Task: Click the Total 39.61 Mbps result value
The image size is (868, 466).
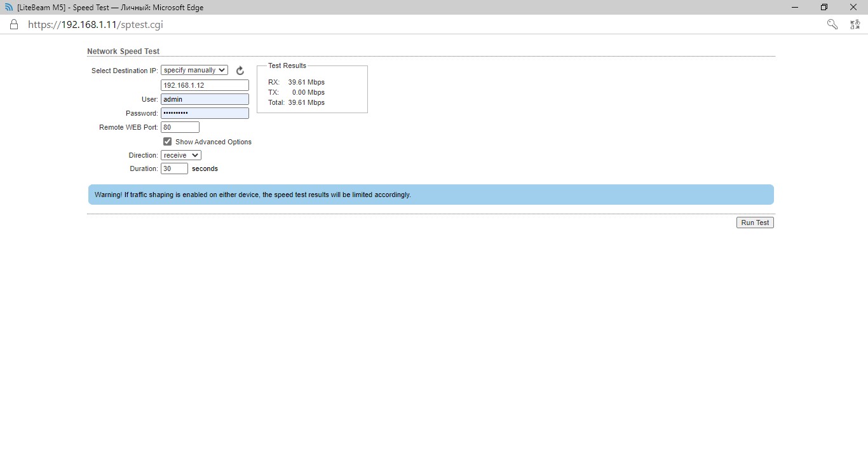Action: (x=306, y=102)
